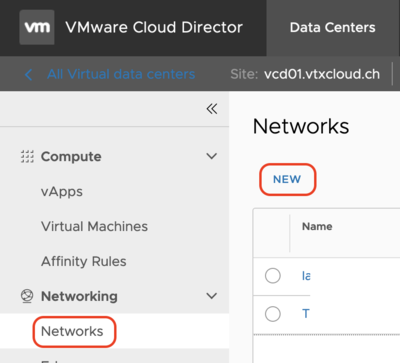Go to All Virtual data centers
The width and height of the screenshot is (400, 363).
(x=121, y=74)
